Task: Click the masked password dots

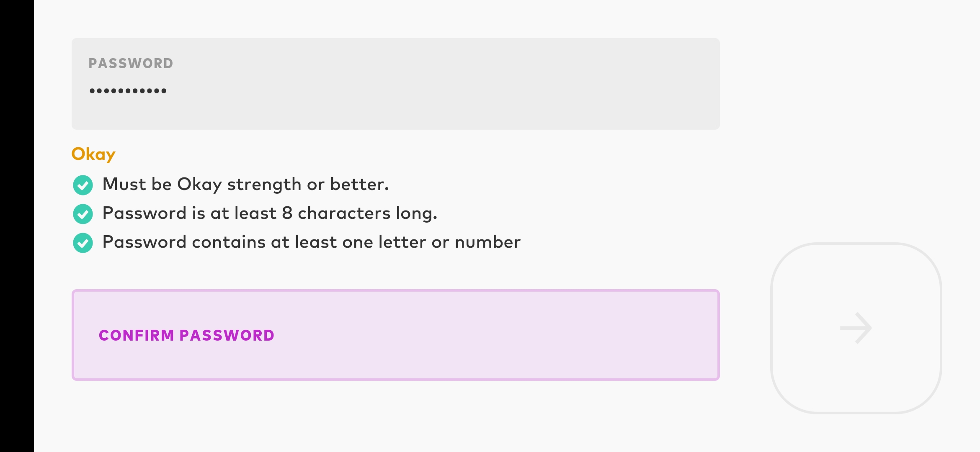Action: pyautogui.click(x=128, y=90)
